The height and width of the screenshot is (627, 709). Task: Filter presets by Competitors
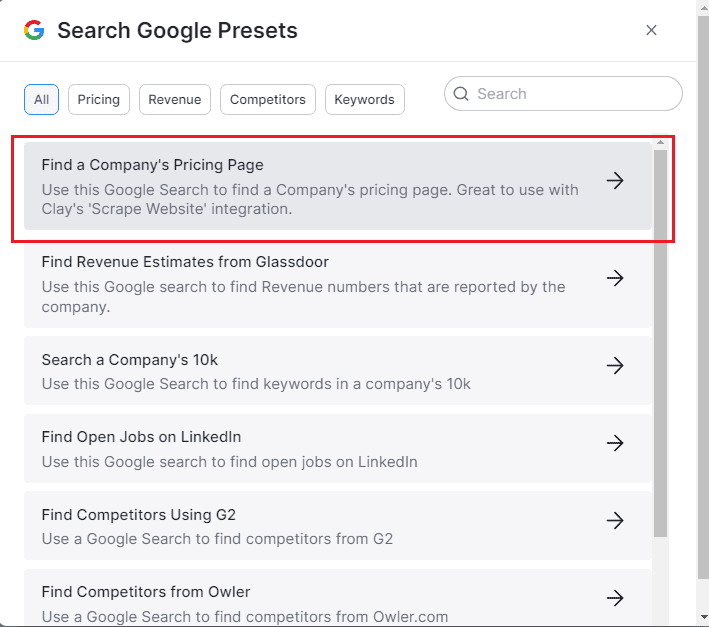click(268, 99)
